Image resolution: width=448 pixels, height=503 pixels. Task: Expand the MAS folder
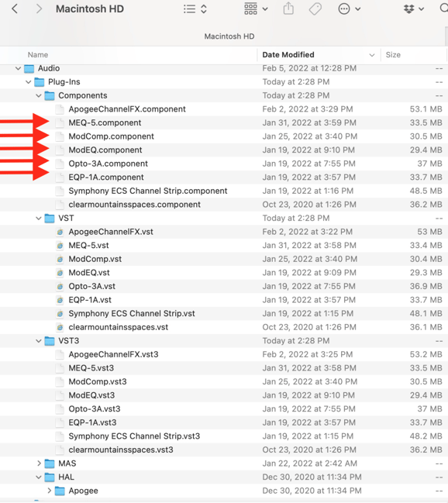[39, 463]
